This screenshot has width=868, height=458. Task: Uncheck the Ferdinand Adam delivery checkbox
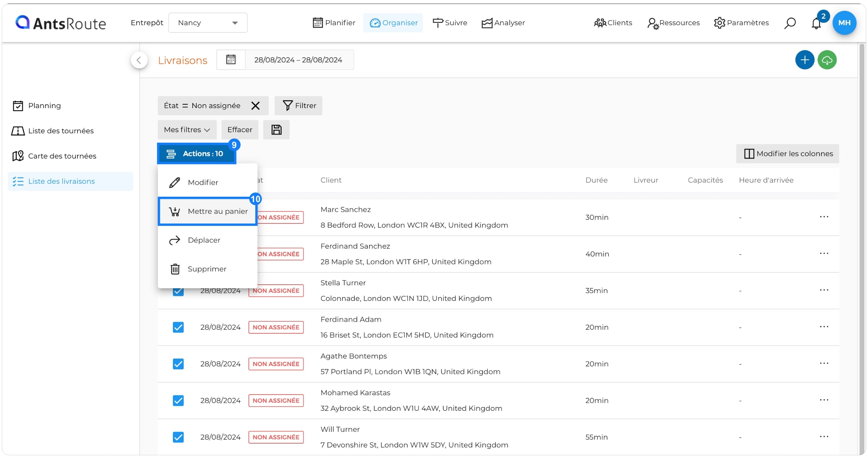(178, 327)
